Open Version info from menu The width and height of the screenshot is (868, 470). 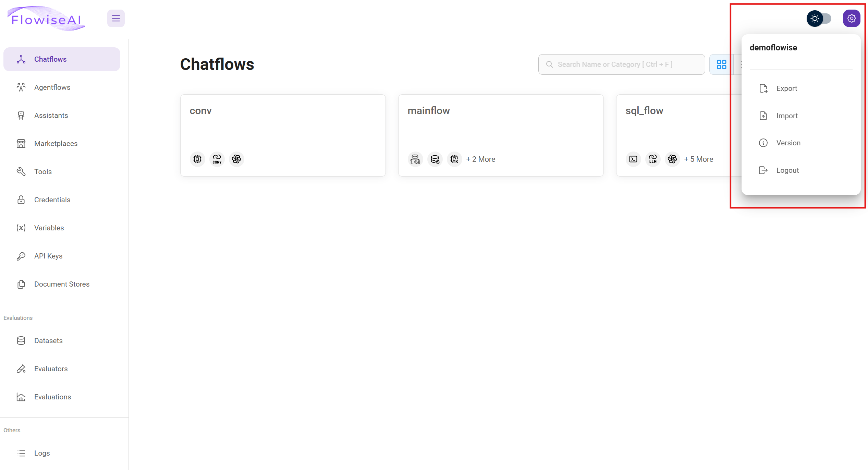pos(788,143)
